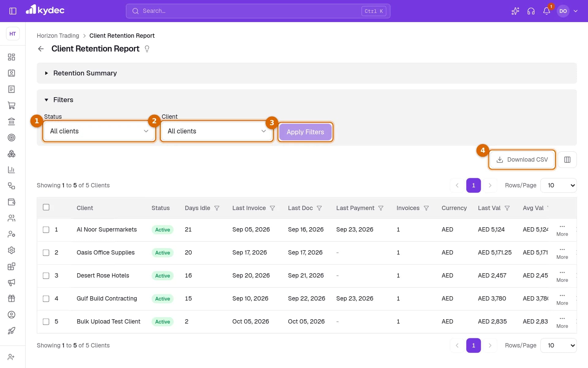Open the bank building sidebar icon
Screen dimensions: 588x368
point(11,121)
